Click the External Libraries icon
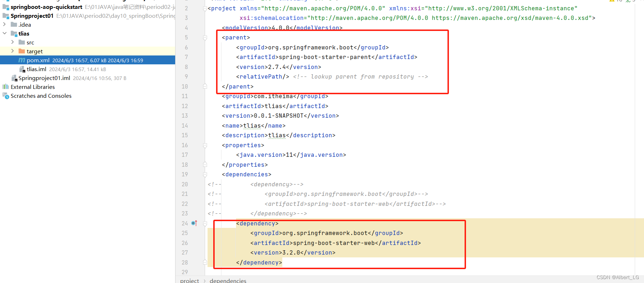The image size is (644, 283). 6,87
